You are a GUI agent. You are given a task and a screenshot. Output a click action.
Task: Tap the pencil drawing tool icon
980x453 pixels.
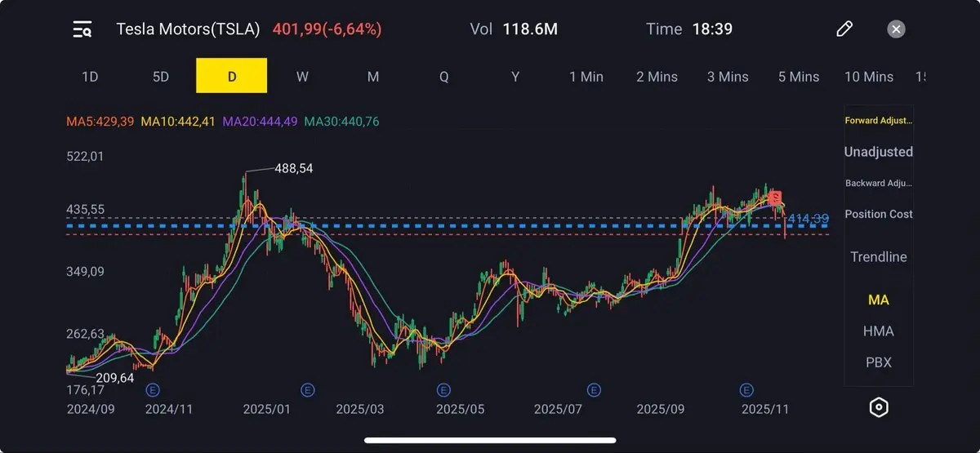[844, 29]
